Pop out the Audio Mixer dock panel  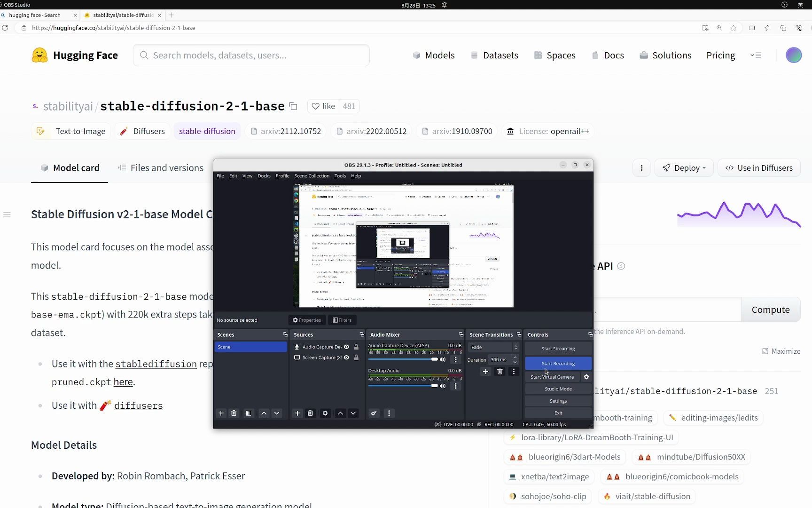click(x=461, y=334)
